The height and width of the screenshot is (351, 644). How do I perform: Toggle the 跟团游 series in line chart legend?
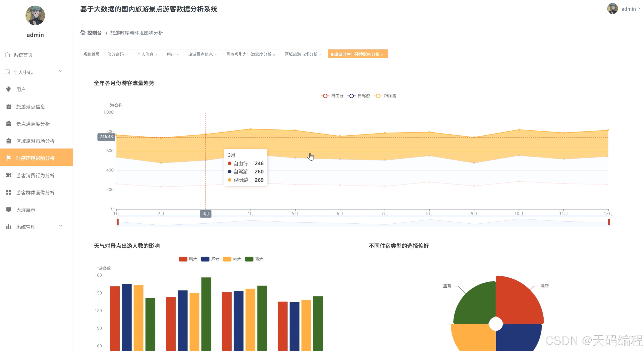(x=385, y=96)
